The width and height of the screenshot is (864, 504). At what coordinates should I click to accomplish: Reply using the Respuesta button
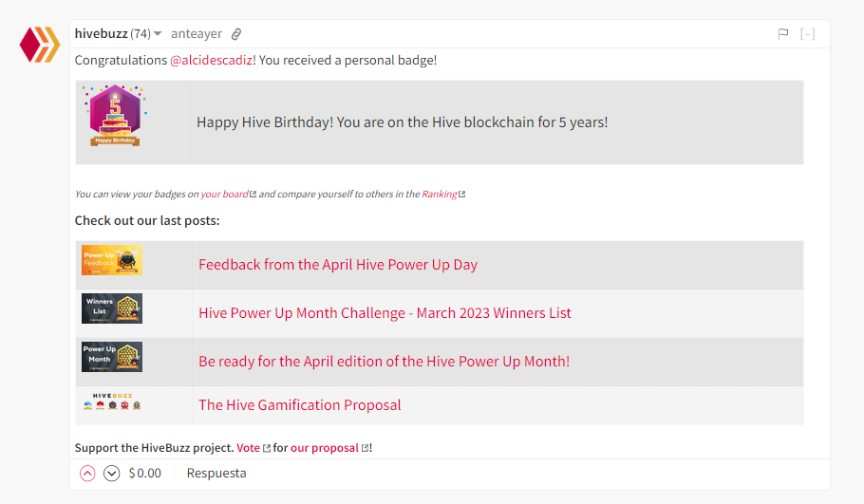[216, 474]
